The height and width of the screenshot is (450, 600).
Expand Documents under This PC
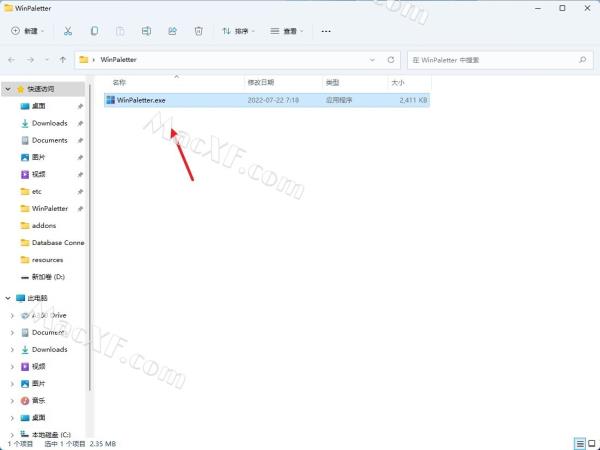click(12, 333)
